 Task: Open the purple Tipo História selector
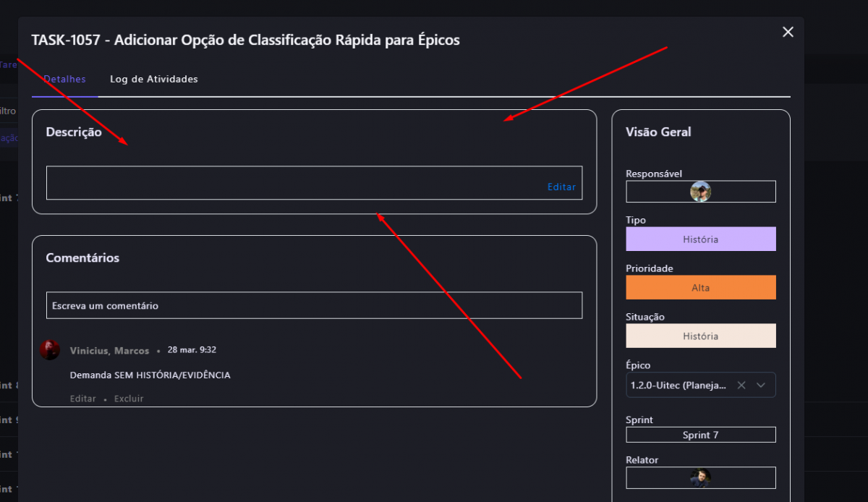coord(700,239)
